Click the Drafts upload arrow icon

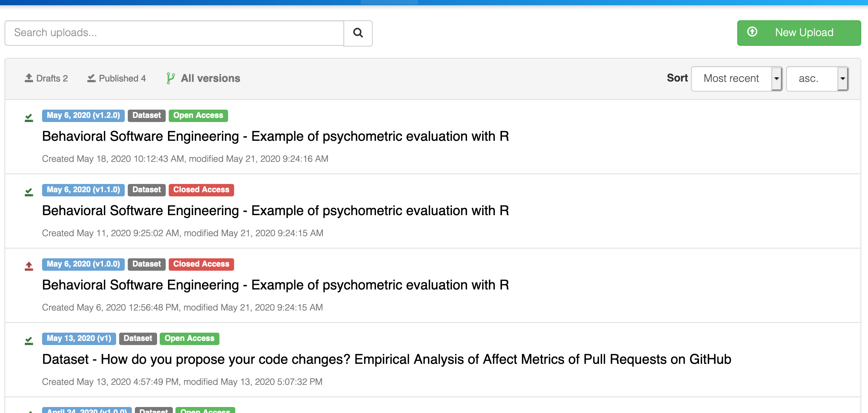29,78
